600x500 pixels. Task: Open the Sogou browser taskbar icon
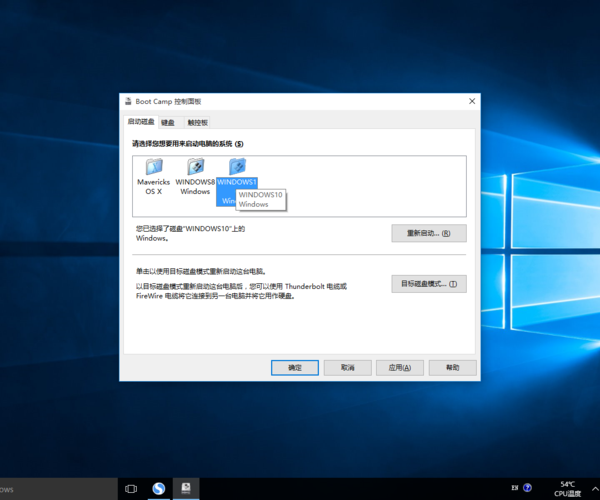[x=159, y=489]
